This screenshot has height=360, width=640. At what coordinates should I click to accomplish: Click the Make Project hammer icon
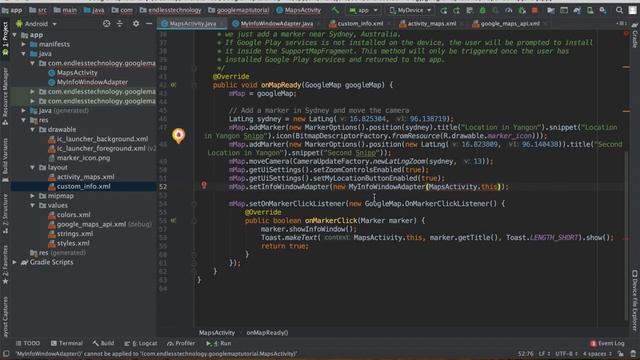[x=335, y=10]
